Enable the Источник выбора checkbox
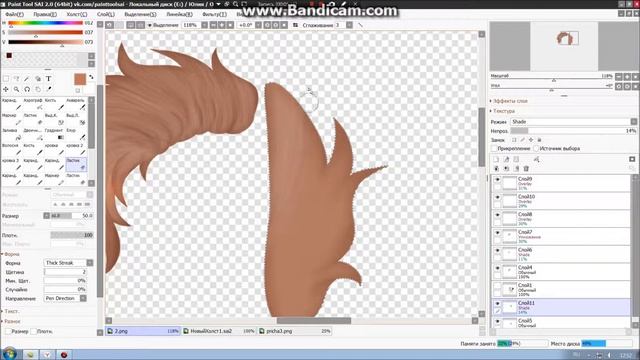The image size is (640, 360). click(x=536, y=149)
